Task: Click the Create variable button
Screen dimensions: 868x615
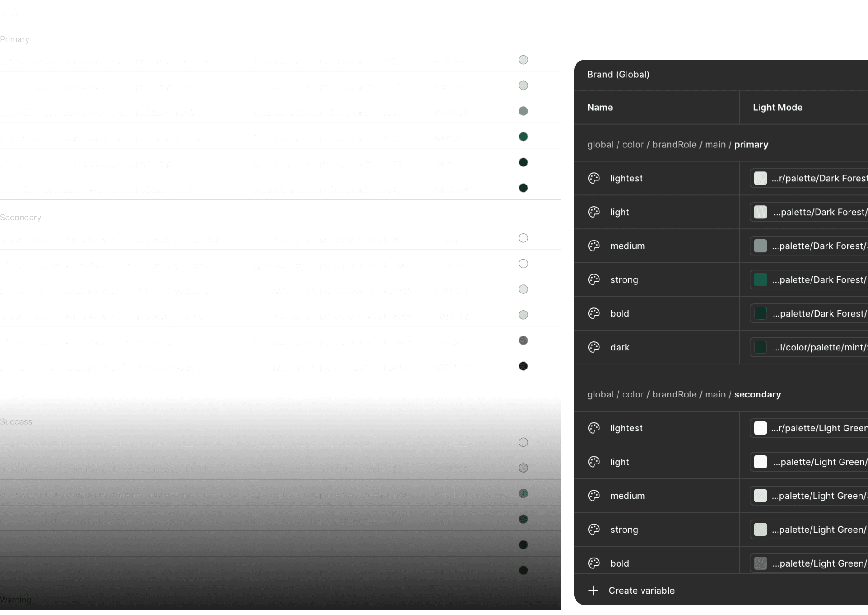Action: 641,591
